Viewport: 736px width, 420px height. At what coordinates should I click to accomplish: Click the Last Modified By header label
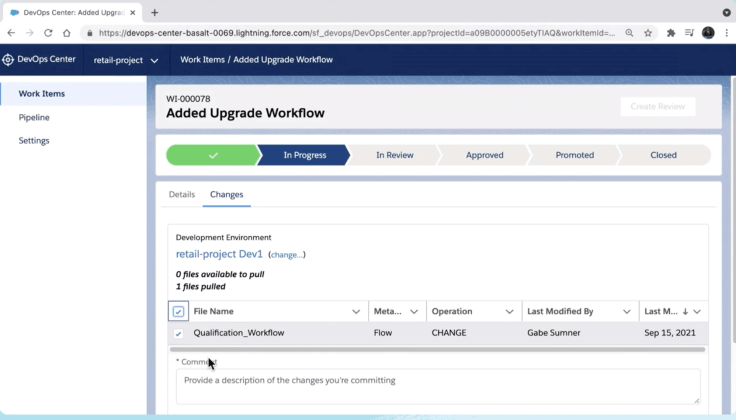pyautogui.click(x=560, y=311)
